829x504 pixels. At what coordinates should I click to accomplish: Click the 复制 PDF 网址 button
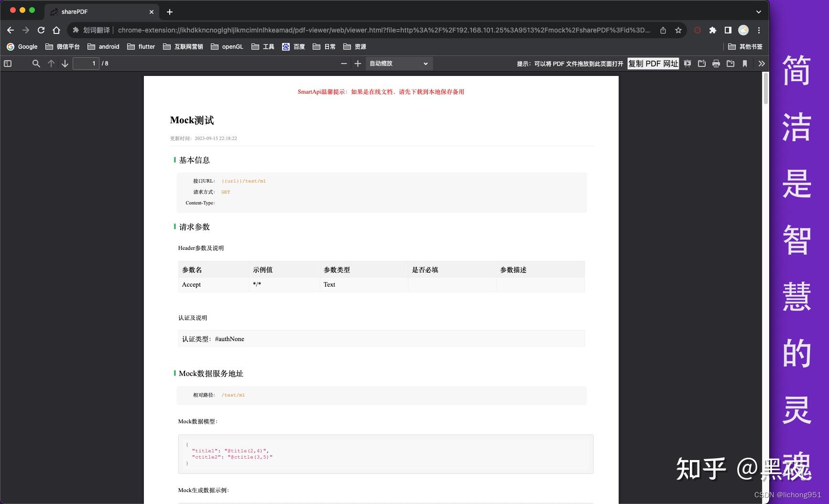653,63
